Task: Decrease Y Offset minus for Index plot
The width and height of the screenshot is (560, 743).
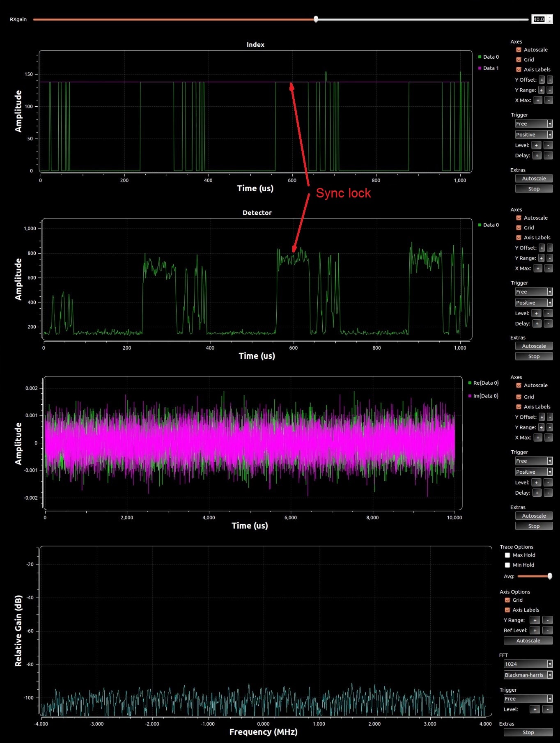Action: click(550, 80)
